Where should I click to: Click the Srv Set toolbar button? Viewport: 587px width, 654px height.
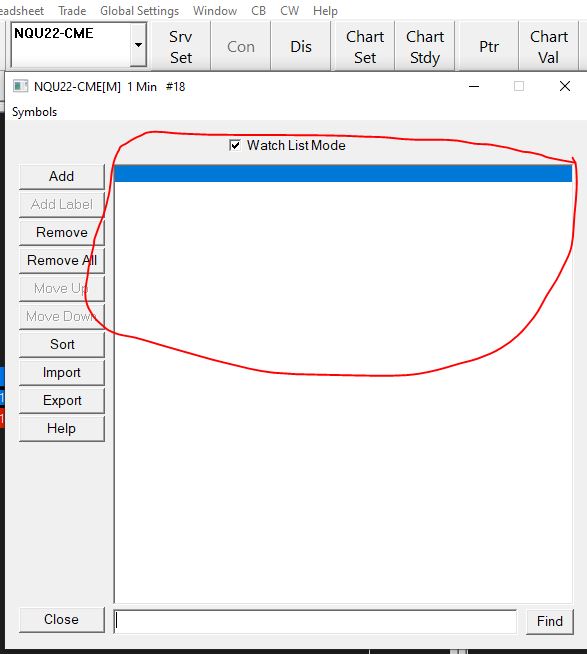coord(181,47)
